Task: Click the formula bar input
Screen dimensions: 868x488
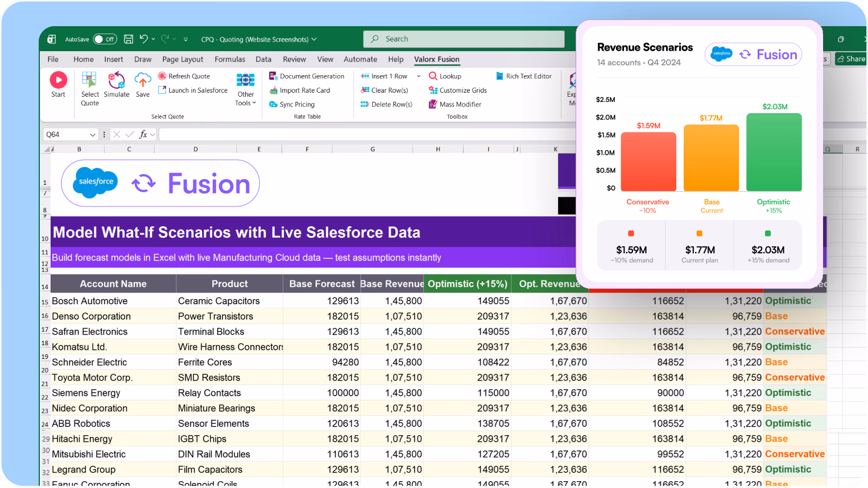Action: 367,135
